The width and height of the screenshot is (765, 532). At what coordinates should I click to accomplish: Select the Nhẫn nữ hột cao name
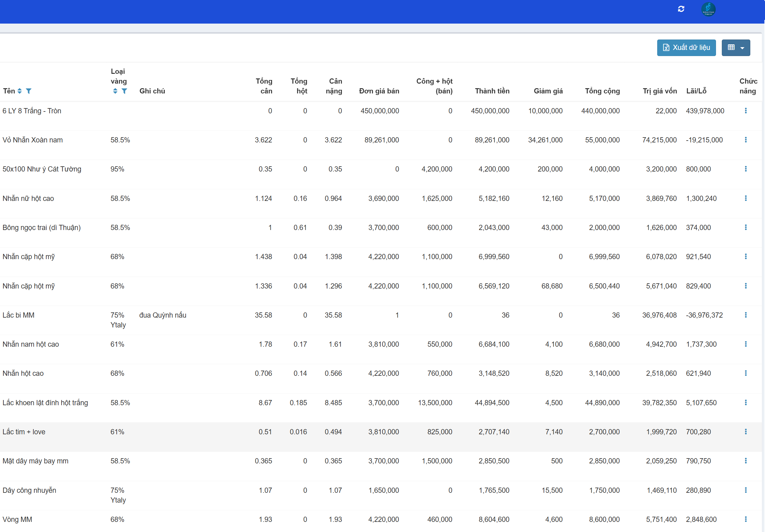tap(28, 198)
